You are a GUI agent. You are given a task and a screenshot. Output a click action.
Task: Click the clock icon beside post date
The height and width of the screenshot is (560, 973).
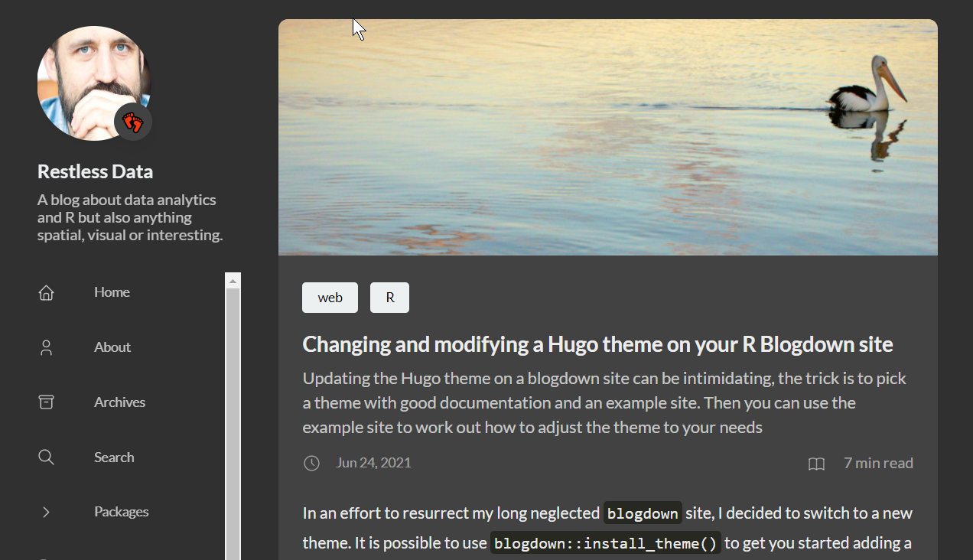click(311, 463)
